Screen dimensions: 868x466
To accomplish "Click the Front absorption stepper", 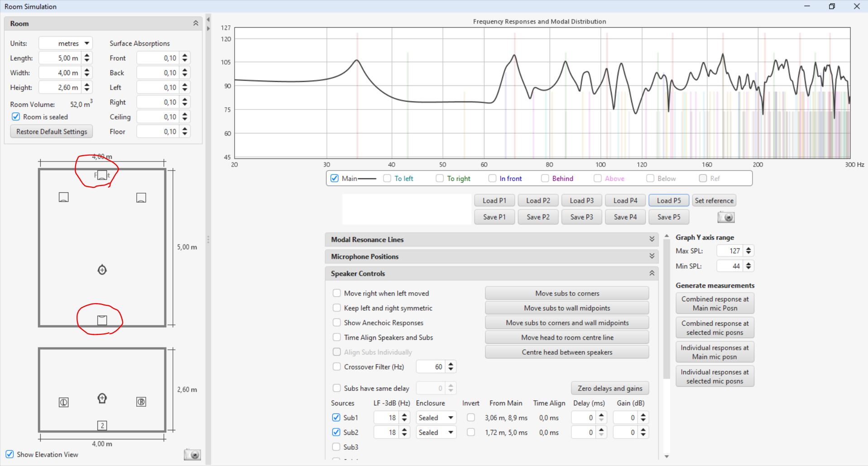I will coord(185,58).
